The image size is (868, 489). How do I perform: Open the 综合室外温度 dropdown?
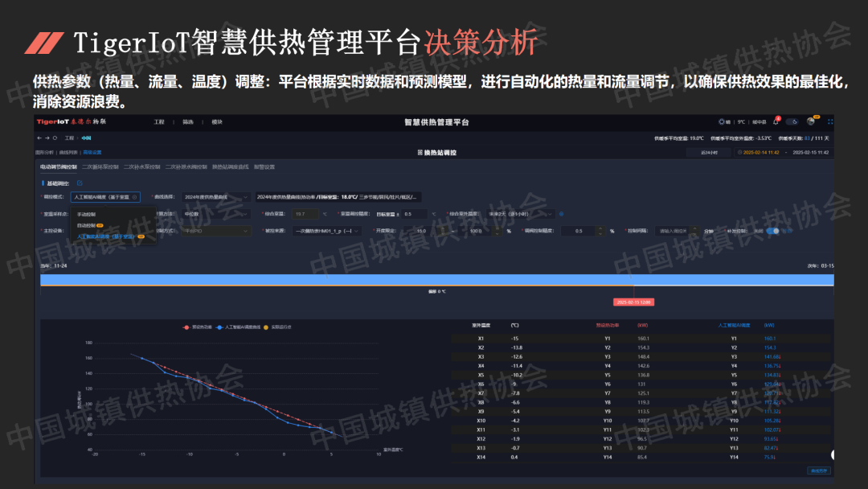tap(522, 214)
